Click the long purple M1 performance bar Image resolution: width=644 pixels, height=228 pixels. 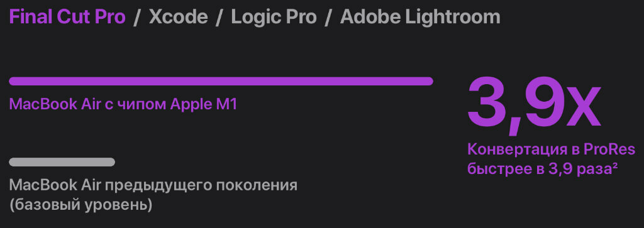(221, 81)
